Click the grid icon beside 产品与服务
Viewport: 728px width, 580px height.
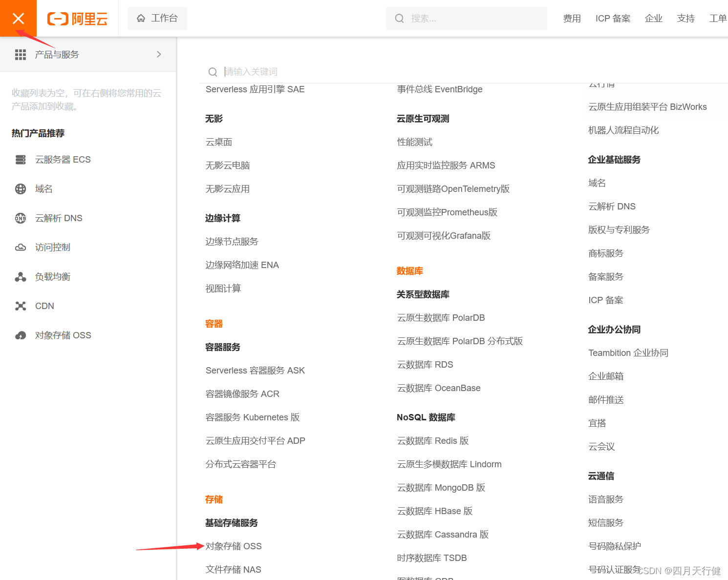pos(21,55)
